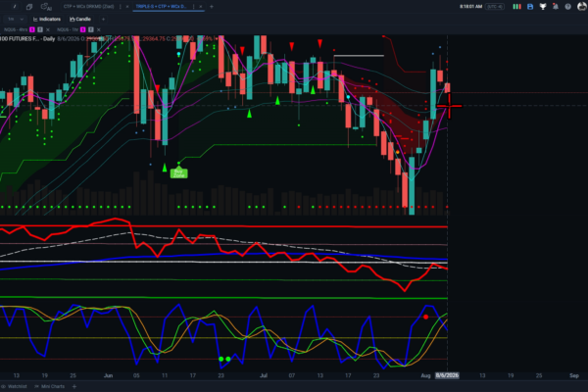Toggle the gray T badge on NQU6 - 1hr

[91, 29]
